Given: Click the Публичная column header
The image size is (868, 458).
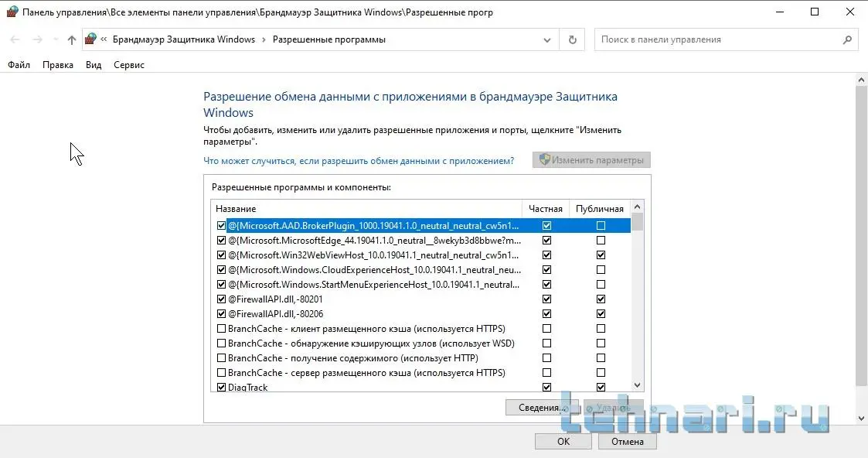Looking at the screenshot, I should [x=600, y=209].
